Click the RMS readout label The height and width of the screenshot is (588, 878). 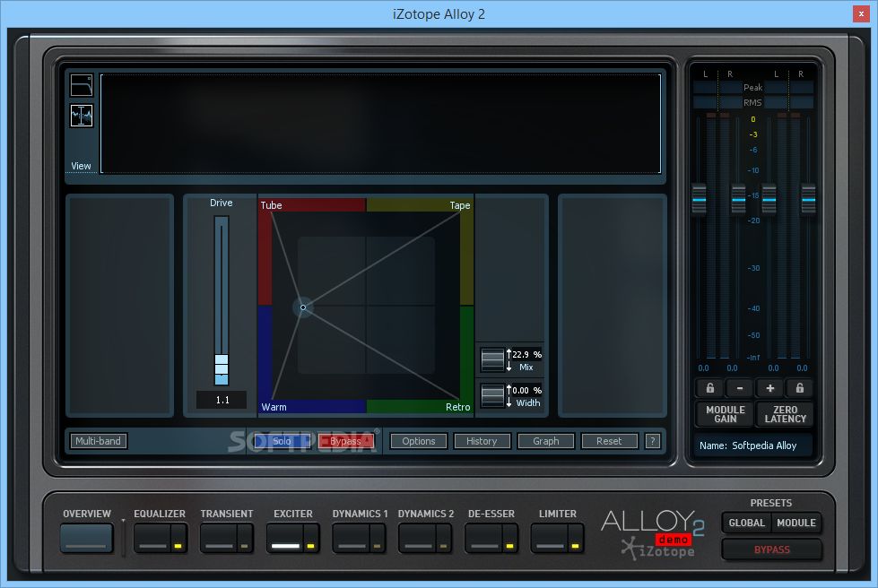click(x=752, y=102)
